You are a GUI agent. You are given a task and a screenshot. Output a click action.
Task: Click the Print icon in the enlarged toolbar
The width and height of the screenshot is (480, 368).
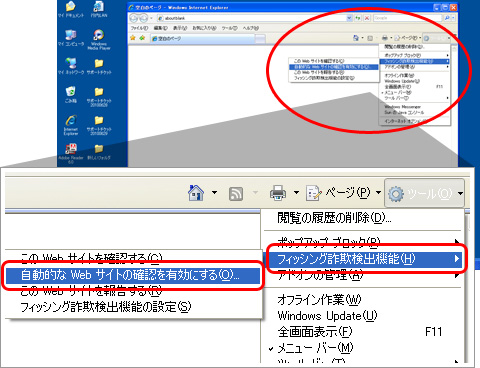click(278, 193)
